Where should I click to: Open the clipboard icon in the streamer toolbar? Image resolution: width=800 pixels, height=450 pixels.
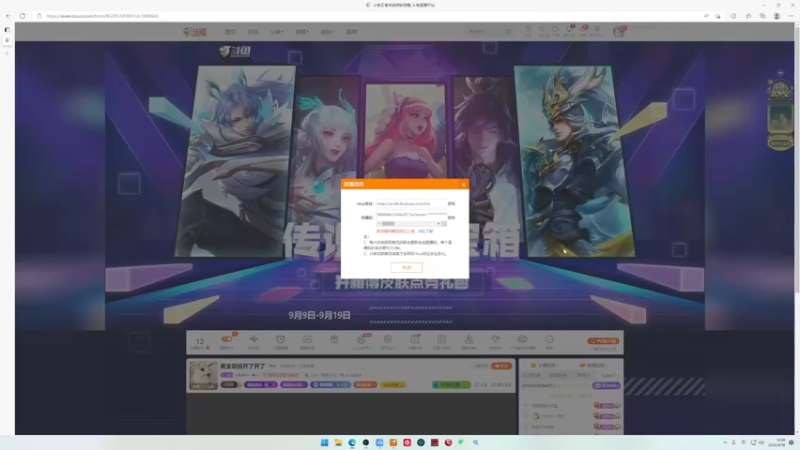coord(442,340)
